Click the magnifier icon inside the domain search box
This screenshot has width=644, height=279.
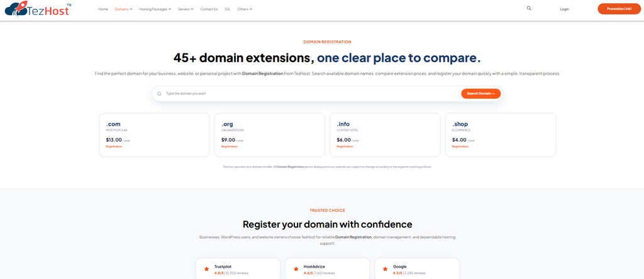pyautogui.click(x=159, y=94)
